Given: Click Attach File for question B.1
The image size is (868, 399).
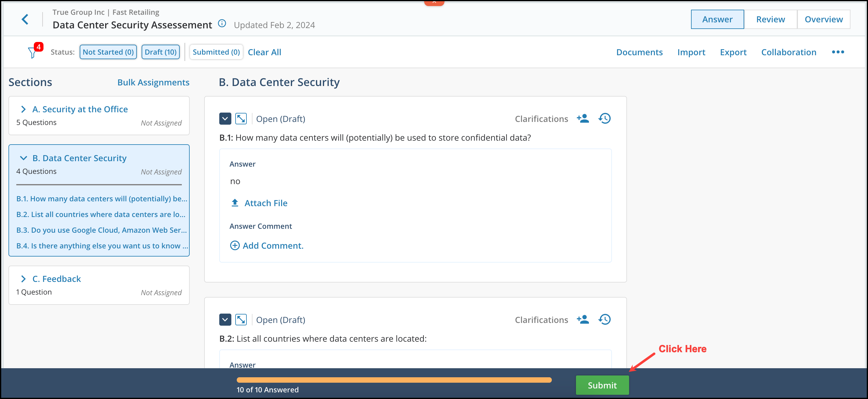Looking at the screenshot, I should coord(266,203).
